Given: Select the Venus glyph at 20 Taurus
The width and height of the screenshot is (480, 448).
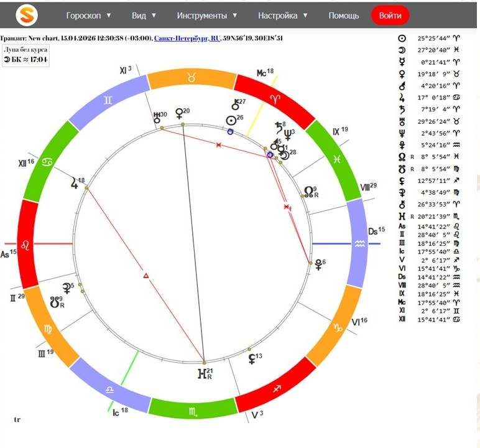Looking at the screenshot, I should coord(179,114).
